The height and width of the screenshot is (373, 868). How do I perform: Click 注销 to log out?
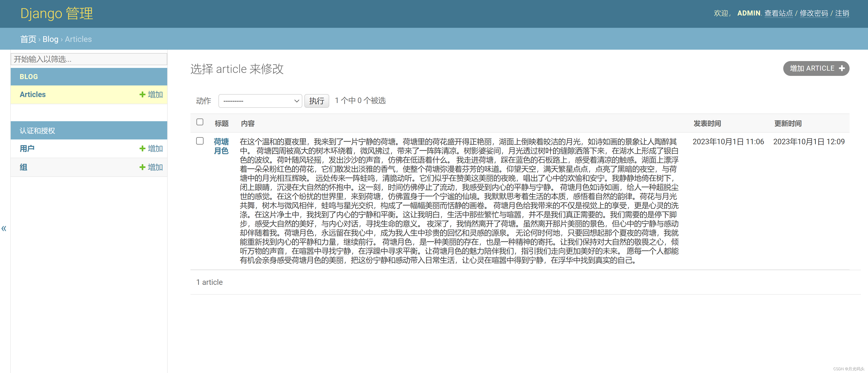click(x=842, y=13)
